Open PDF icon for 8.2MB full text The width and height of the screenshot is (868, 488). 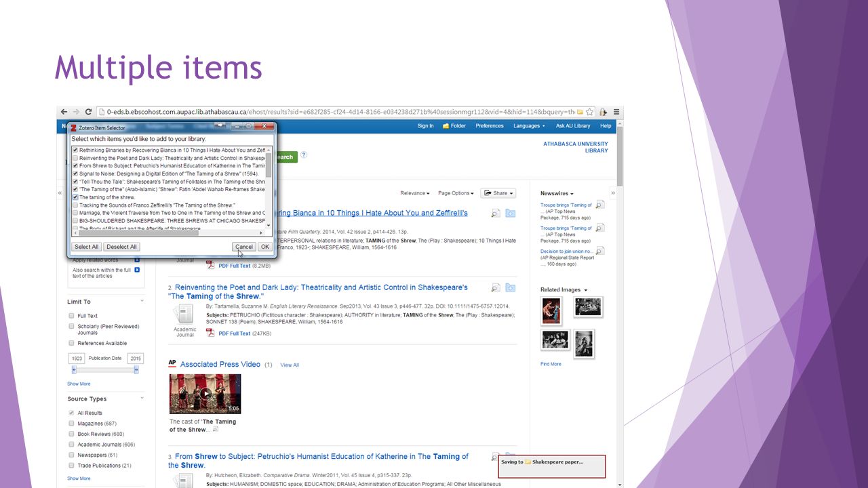coord(210,266)
